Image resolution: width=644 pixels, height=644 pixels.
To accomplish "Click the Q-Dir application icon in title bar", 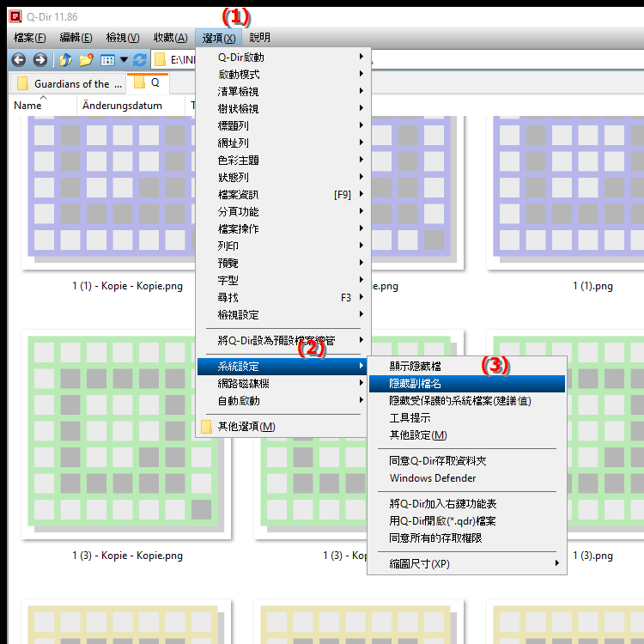I will pos(15,16).
